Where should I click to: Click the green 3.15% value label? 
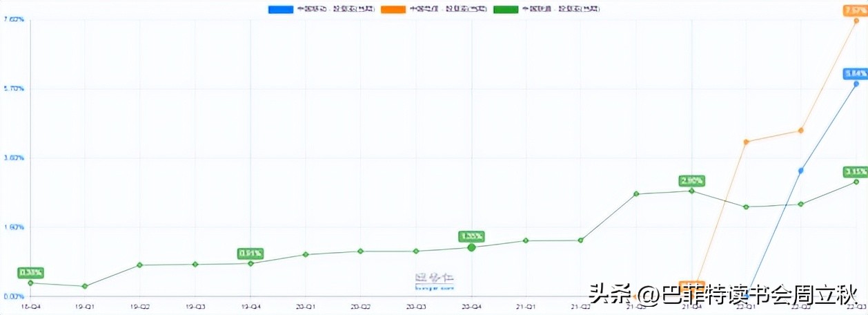(856, 171)
